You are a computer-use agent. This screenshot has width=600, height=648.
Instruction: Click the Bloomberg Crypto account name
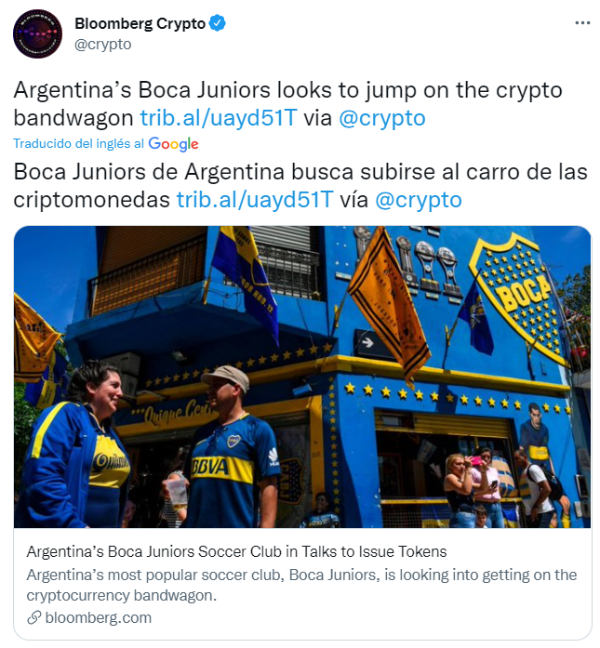click(140, 24)
